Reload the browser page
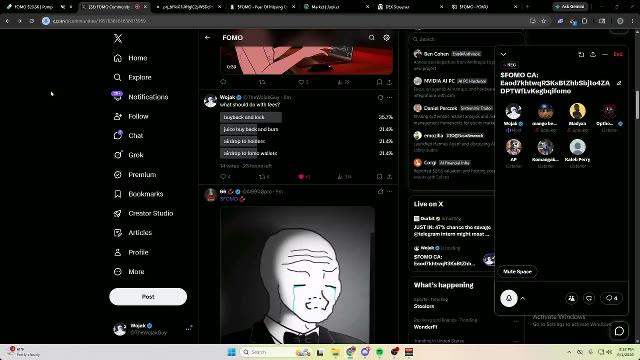Image resolution: width=640 pixels, height=360 pixels. (x=32, y=21)
